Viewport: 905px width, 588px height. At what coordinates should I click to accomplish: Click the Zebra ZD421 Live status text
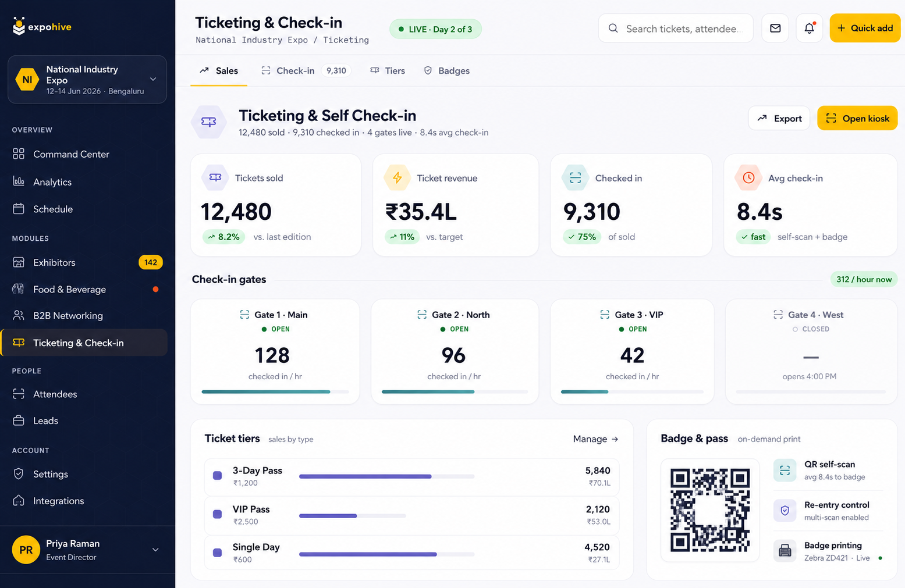coord(837,558)
